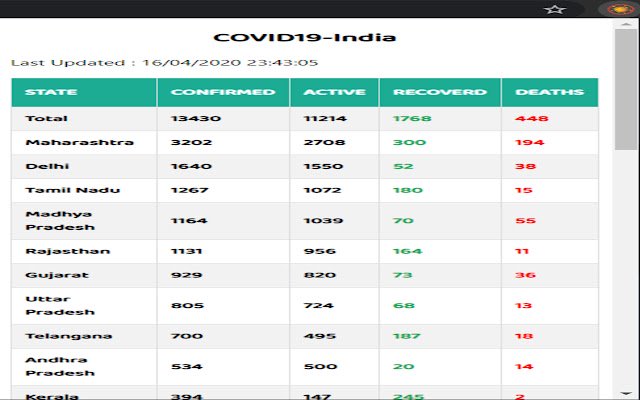Click the RECOVERD column header

pos(440,92)
